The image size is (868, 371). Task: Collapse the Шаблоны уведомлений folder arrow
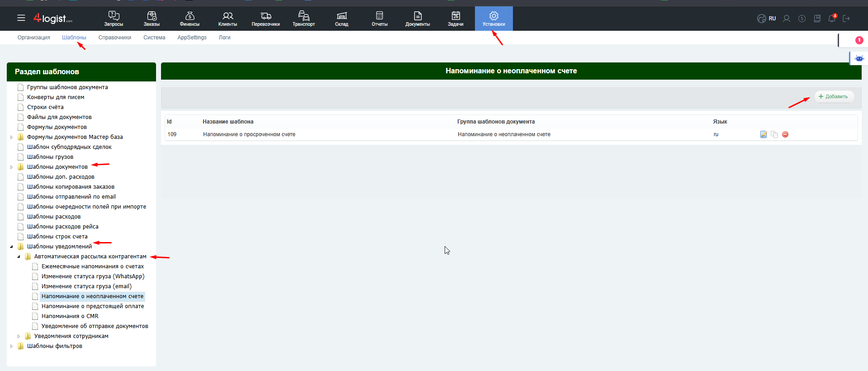pyautogui.click(x=12, y=247)
